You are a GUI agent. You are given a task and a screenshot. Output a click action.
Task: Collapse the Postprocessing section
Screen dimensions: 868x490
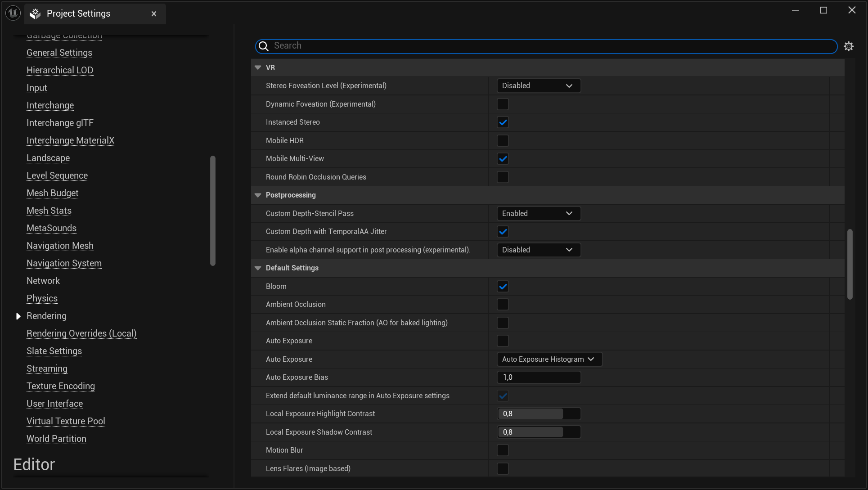pos(258,195)
